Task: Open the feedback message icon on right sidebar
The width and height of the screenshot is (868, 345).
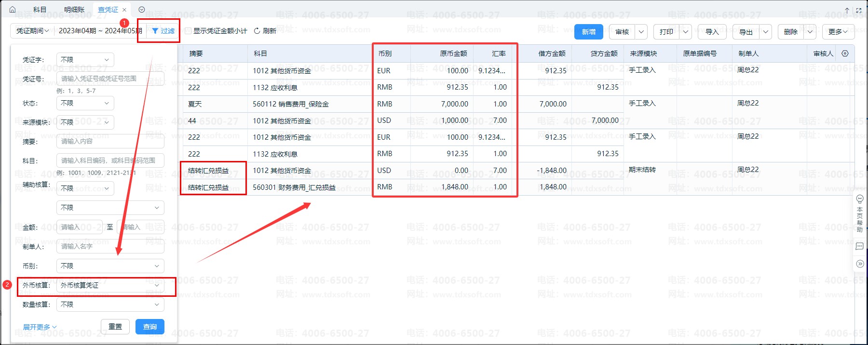Action: [859, 246]
